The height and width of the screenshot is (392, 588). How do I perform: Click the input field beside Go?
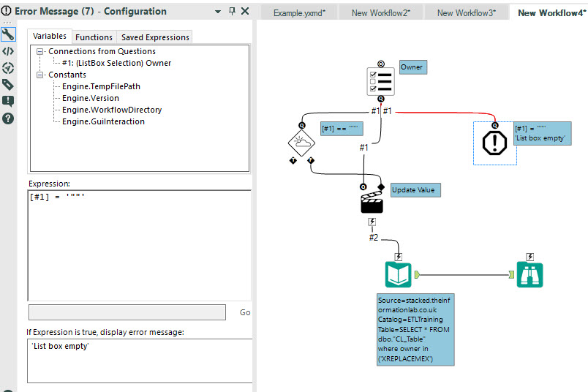tap(127, 312)
